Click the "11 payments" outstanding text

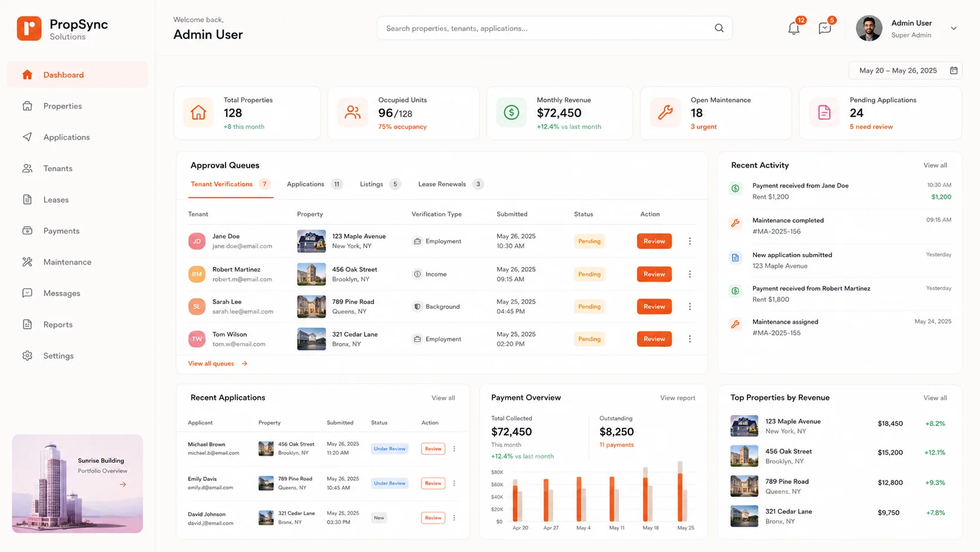[x=617, y=445]
